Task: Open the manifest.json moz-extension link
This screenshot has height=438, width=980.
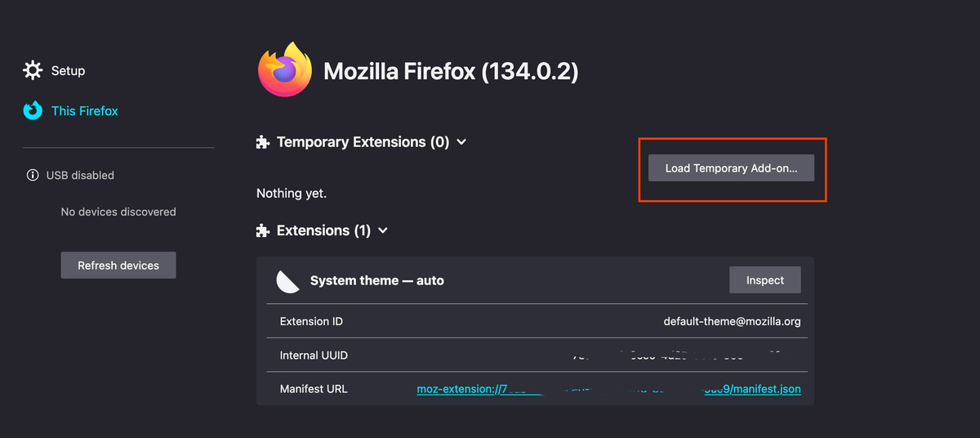Action: tap(608, 389)
